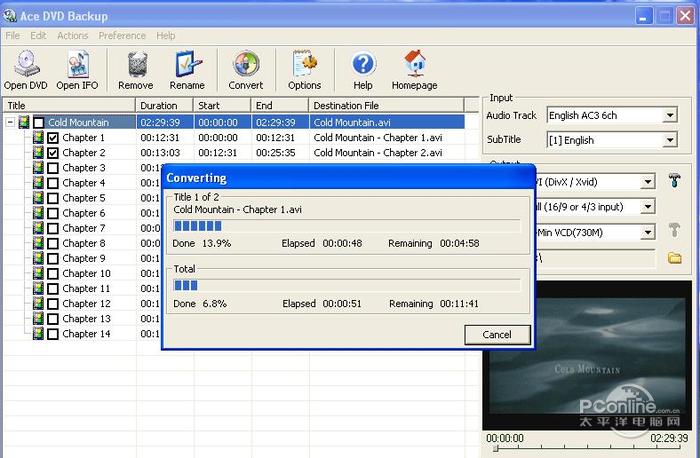Open the Homepage house icon
Image resolution: width=700 pixels, height=458 pixels.
415,63
